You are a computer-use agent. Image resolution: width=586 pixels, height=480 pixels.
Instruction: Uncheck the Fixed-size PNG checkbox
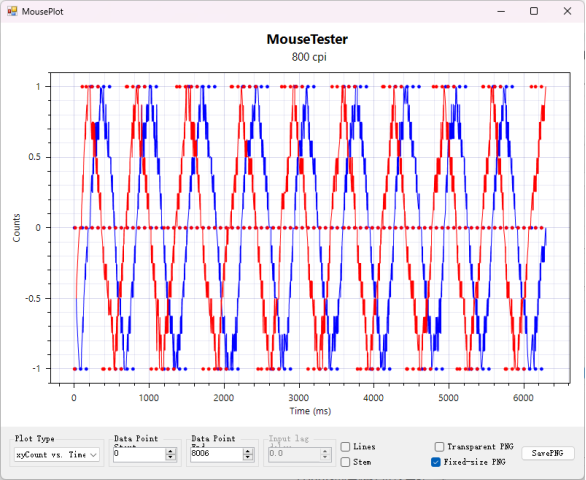point(436,462)
